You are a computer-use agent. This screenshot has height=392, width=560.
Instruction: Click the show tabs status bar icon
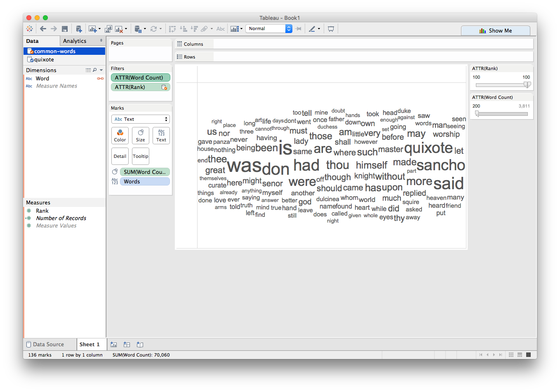[x=529, y=355]
